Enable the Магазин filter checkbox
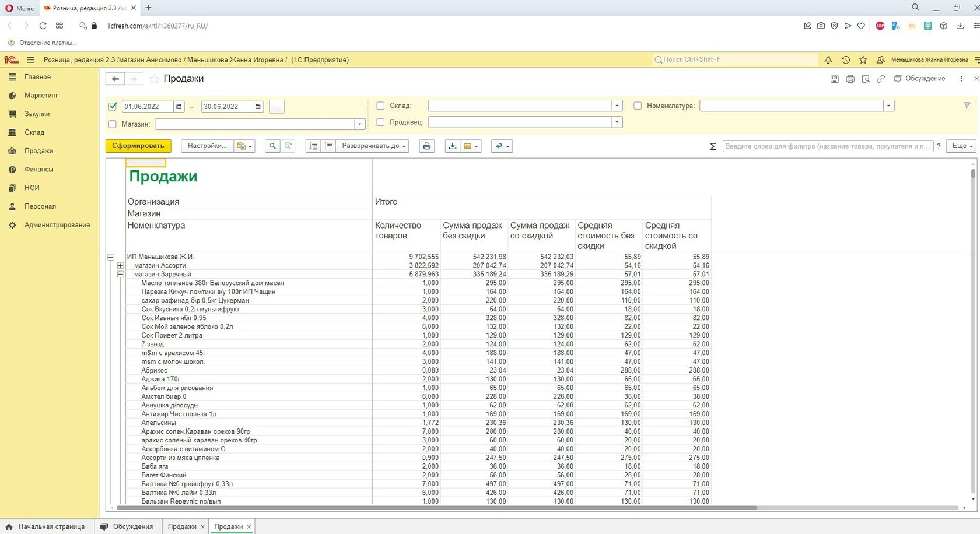The image size is (980, 534). pyautogui.click(x=113, y=124)
